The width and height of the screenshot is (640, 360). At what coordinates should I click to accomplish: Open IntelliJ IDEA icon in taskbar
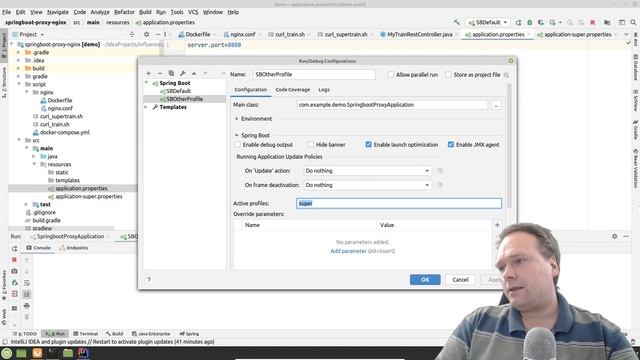(83, 353)
